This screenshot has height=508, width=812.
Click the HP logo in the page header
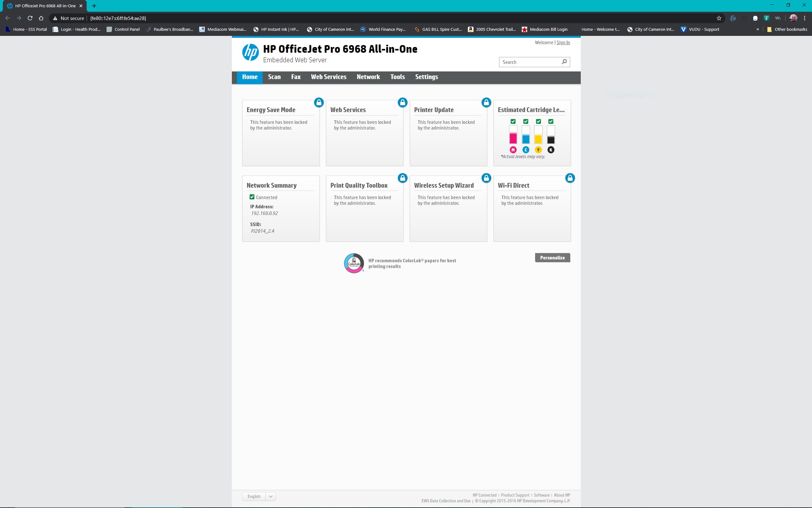[250, 52]
